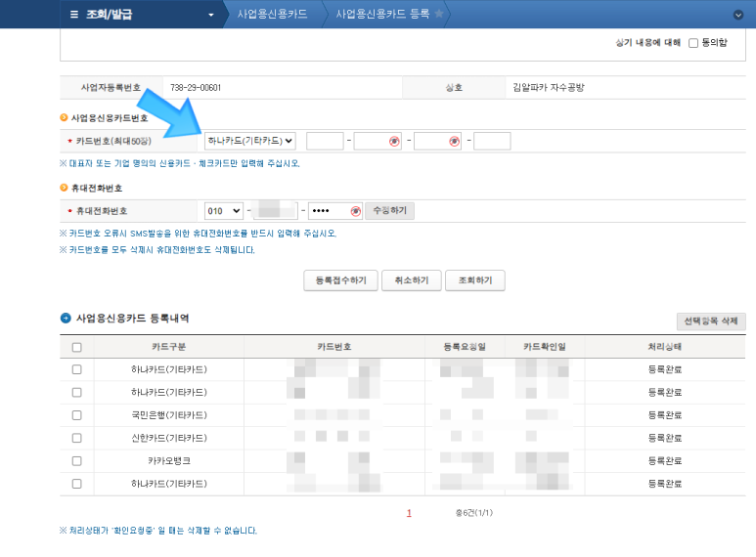This screenshot has width=756, height=557.
Task: Focus the second card number input box
Action: (x=378, y=141)
